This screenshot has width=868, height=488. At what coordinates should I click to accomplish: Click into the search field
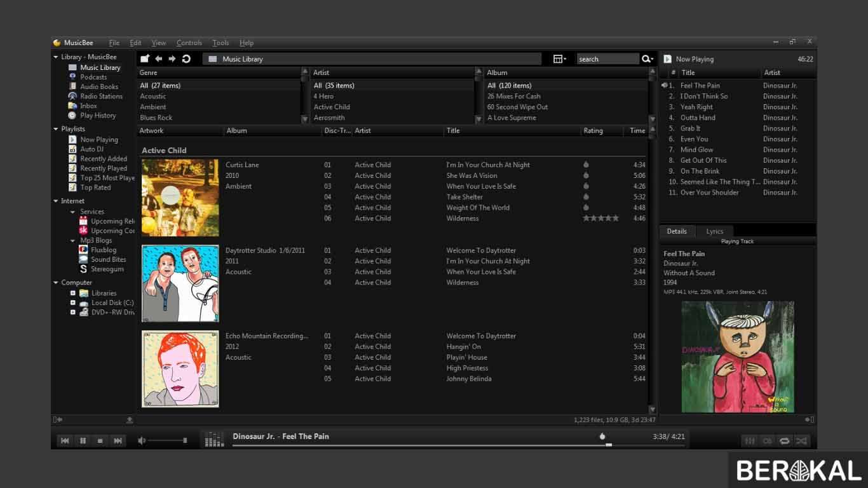pyautogui.click(x=607, y=58)
